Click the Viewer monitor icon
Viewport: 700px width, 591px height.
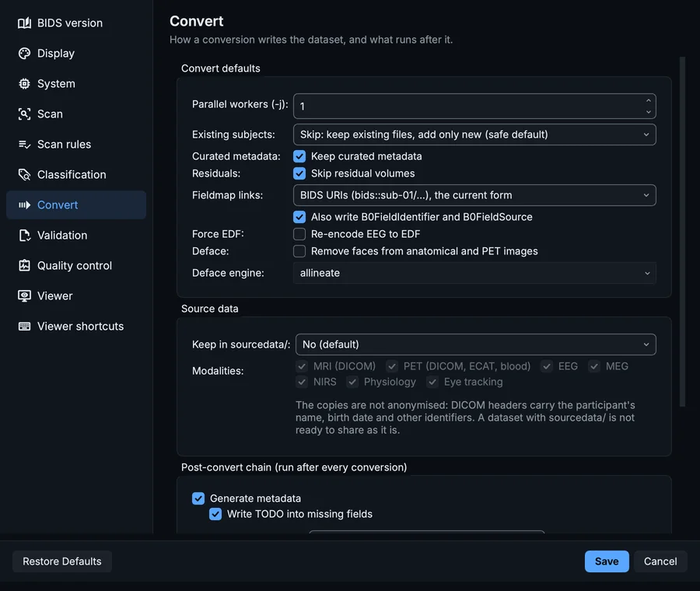point(25,296)
